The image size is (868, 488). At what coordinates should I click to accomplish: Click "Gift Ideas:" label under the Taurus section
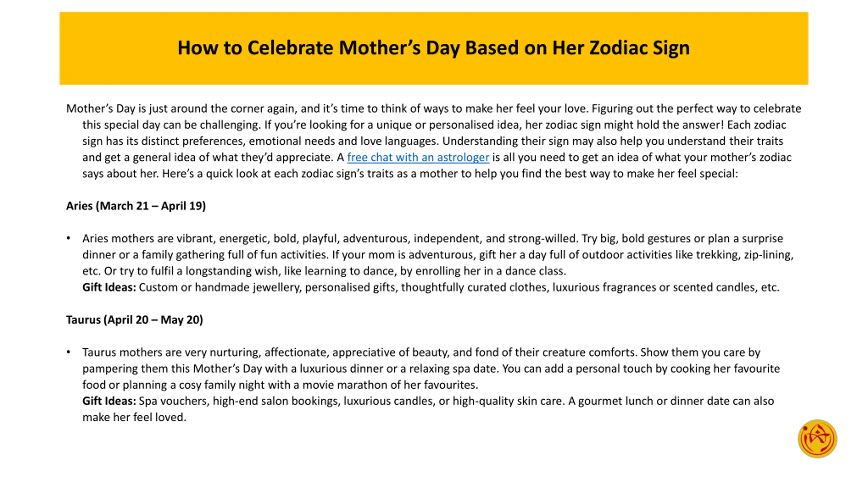109,401
